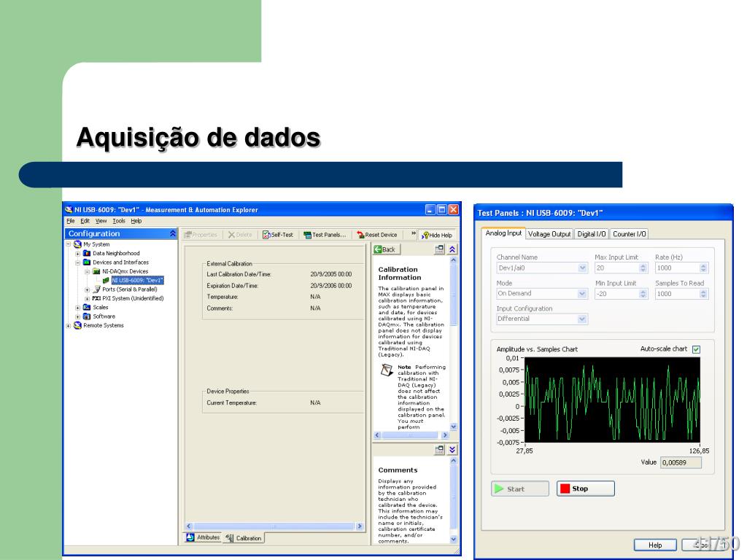Expand the Remote Systems plus box
This screenshot has width=747, height=560.
pyautogui.click(x=68, y=326)
